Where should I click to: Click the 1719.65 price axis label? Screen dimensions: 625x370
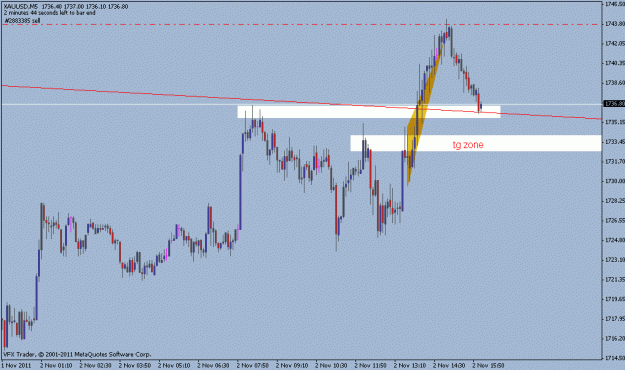click(x=615, y=299)
